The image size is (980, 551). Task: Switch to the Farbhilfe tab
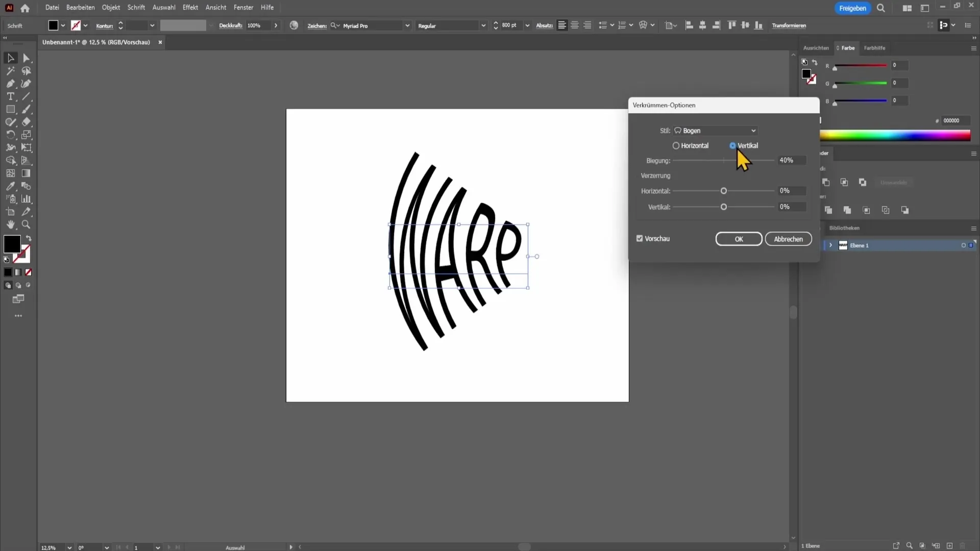pyautogui.click(x=874, y=48)
